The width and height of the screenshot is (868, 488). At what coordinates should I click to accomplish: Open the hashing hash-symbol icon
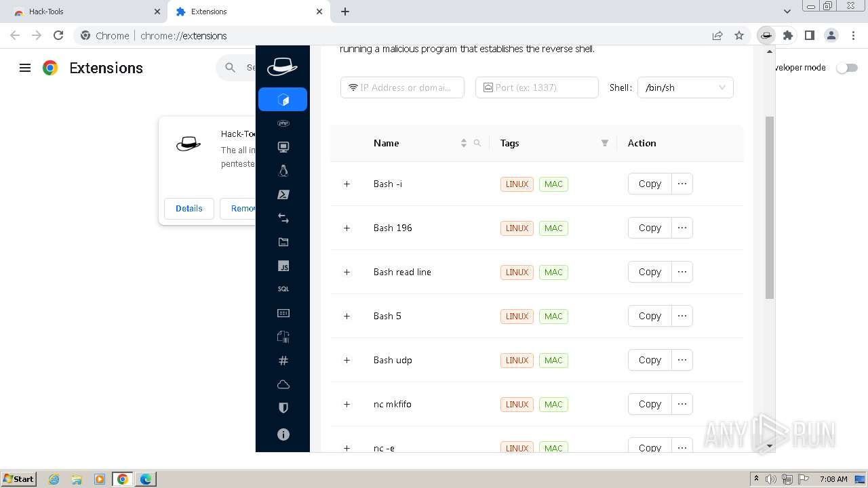(x=283, y=361)
